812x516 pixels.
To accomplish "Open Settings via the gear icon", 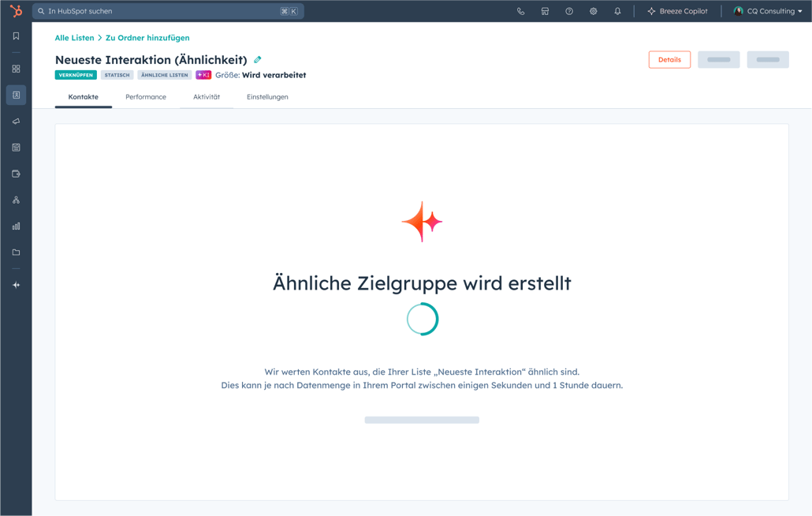I will tap(594, 11).
